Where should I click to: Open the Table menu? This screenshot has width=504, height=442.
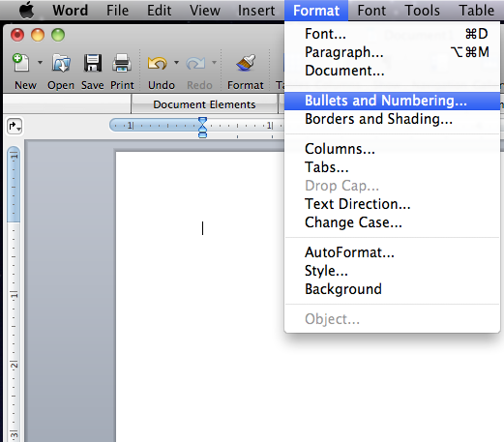click(477, 11)
